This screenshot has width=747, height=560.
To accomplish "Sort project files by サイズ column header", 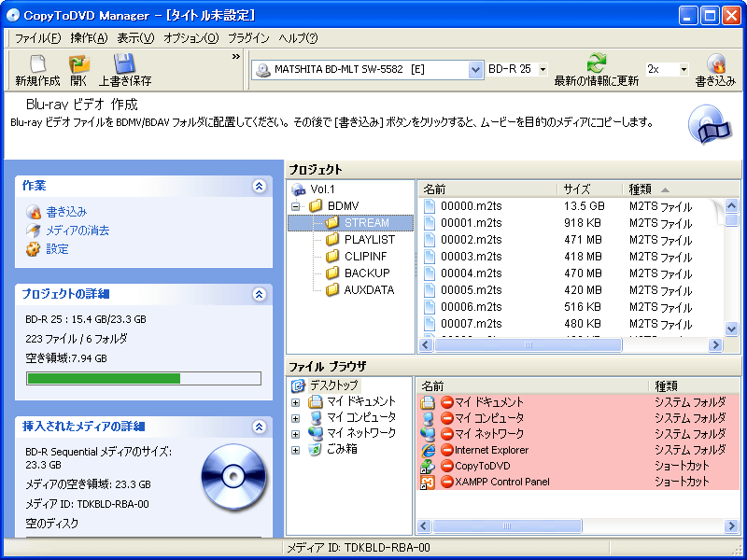I will (x=590, y=189).
